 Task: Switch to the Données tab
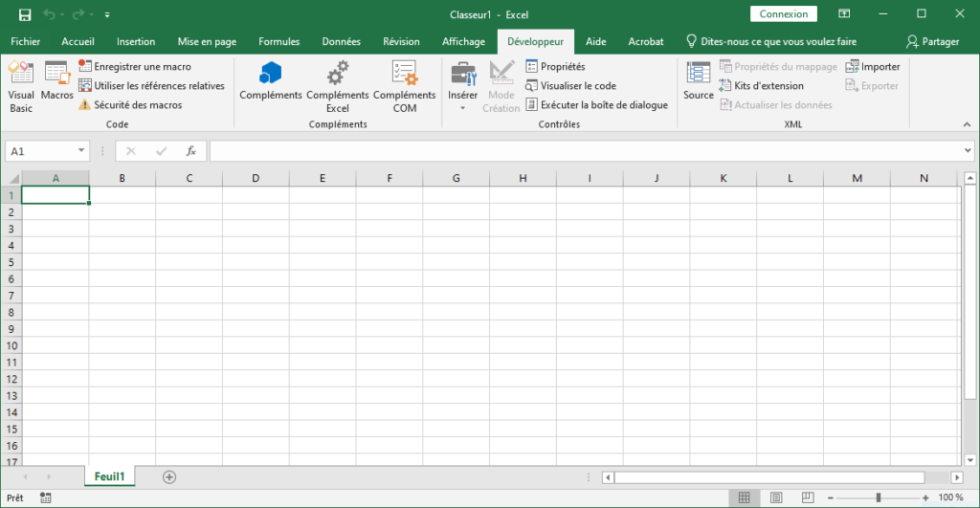click(x=342, y=41)
